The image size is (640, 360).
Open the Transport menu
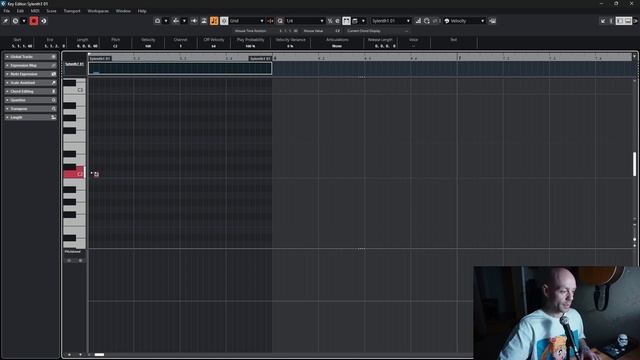point(72,11)
